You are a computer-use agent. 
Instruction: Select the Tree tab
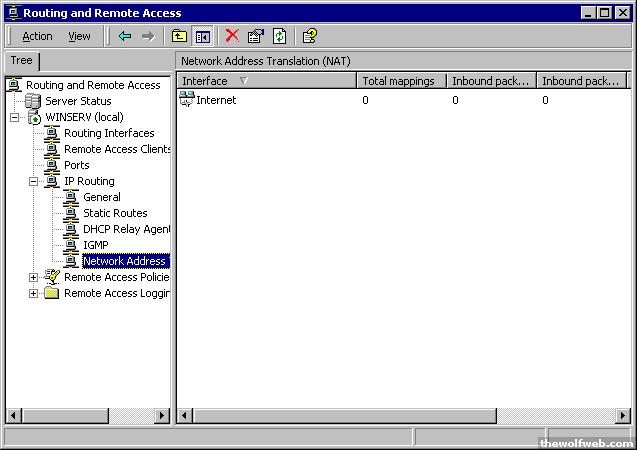[x=21, y=61]
